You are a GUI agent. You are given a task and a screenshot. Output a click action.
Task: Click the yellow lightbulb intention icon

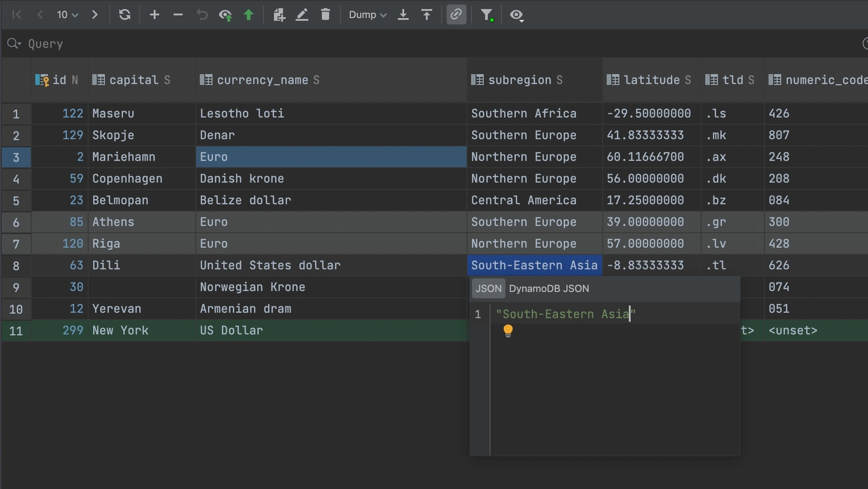508,331
